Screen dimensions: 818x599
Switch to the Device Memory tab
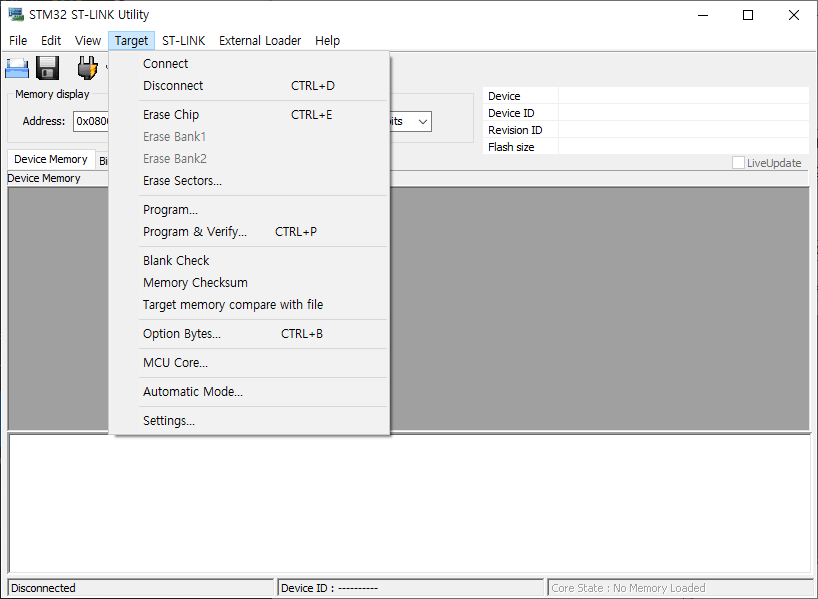[51, 159]
